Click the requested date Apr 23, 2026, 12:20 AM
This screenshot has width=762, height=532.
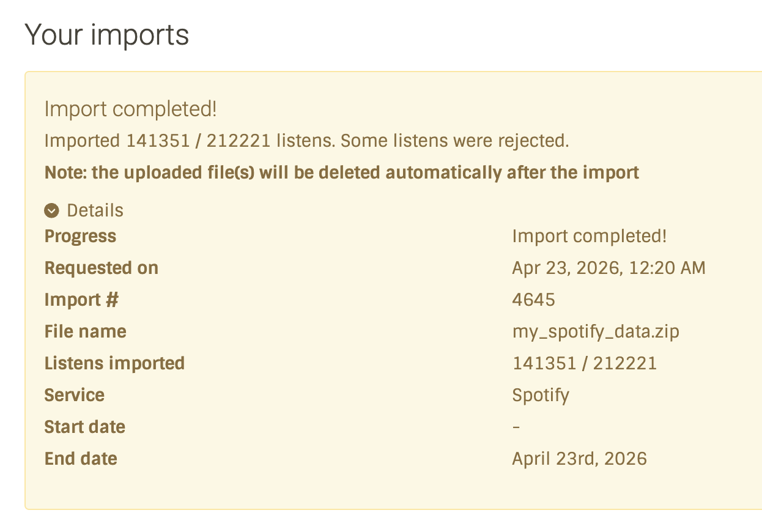pos(608,268)
